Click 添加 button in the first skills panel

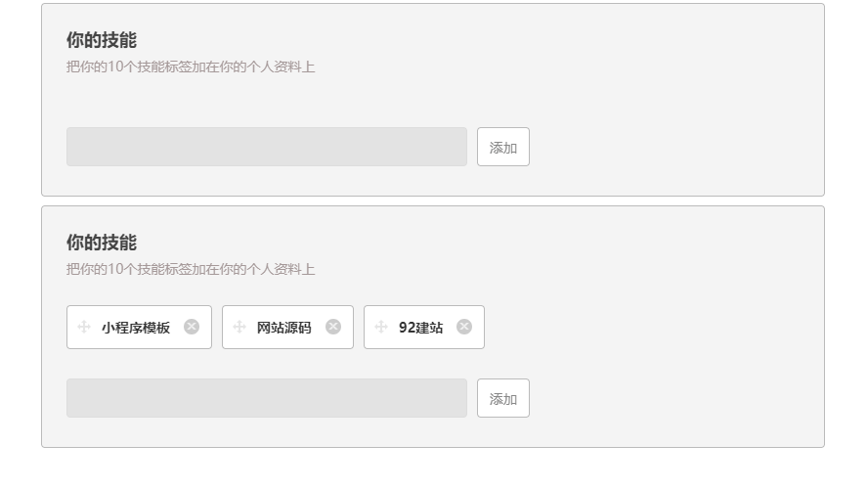(503, 147)
